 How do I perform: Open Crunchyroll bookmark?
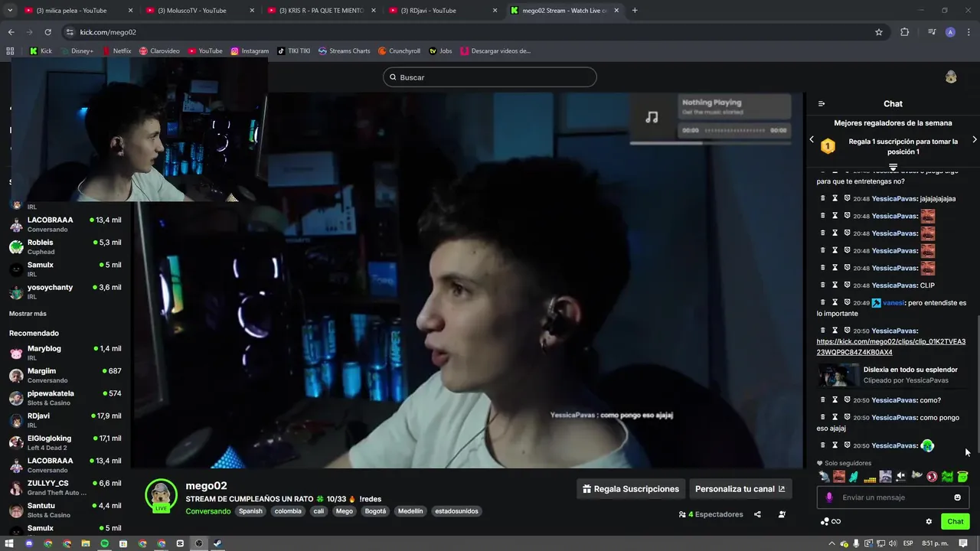(398, 51)
